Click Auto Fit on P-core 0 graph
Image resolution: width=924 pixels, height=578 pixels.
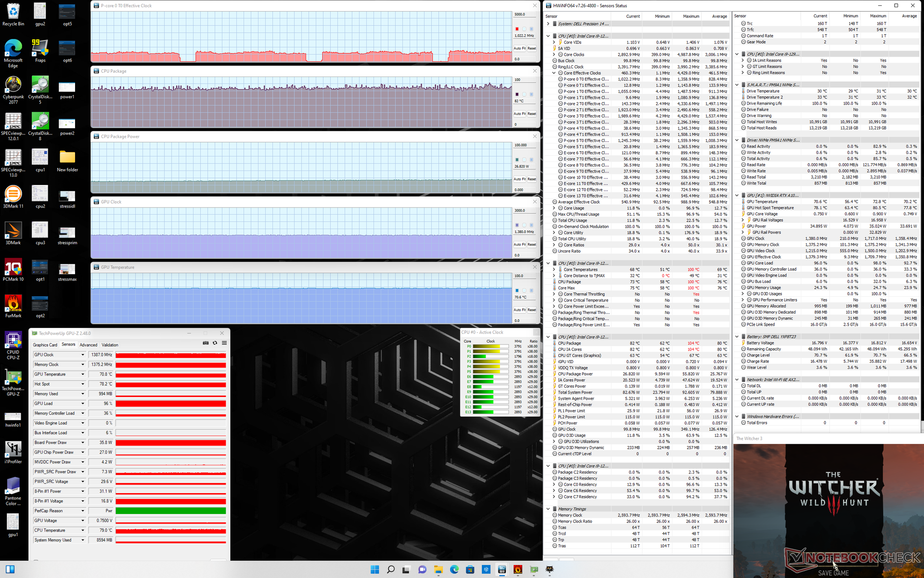click(x=519, y=48)
